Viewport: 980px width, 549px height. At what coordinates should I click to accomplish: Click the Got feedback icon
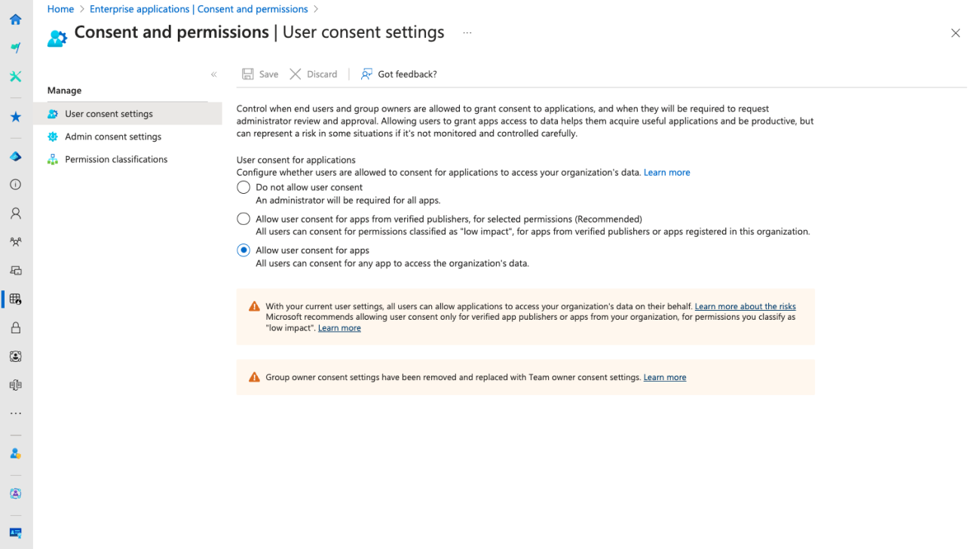click(366, 74)
